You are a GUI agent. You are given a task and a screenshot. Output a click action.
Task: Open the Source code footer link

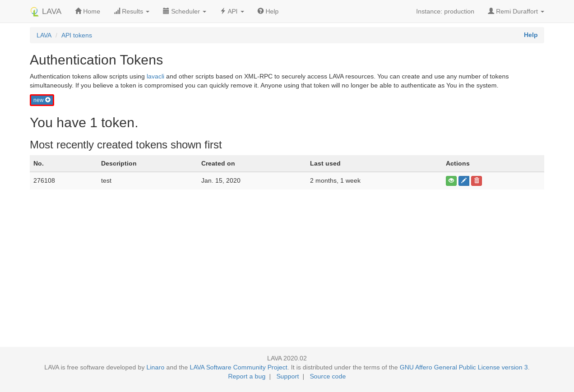tap(328, 376)
